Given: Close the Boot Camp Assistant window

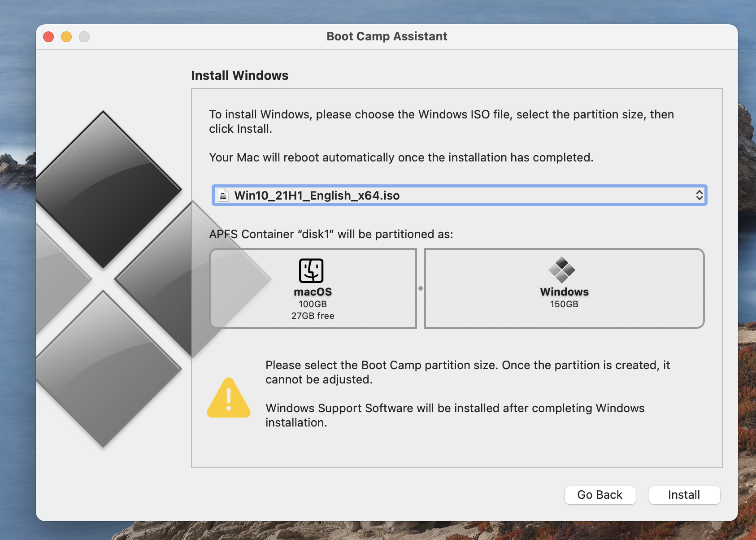Looking at the screenshot, I should 48,37.
